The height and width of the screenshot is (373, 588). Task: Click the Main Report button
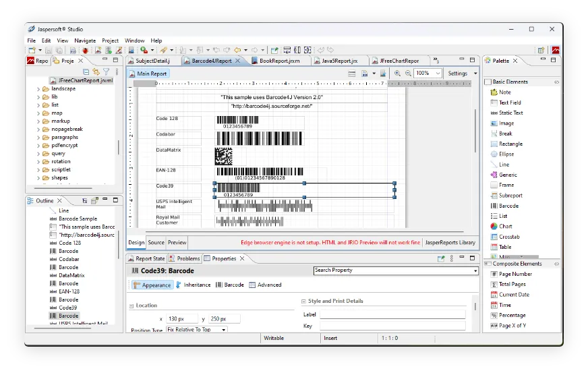click(x=148, y=74)
